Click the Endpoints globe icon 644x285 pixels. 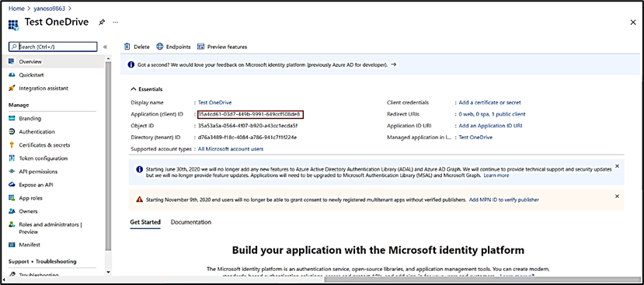(x=160, y=47)
